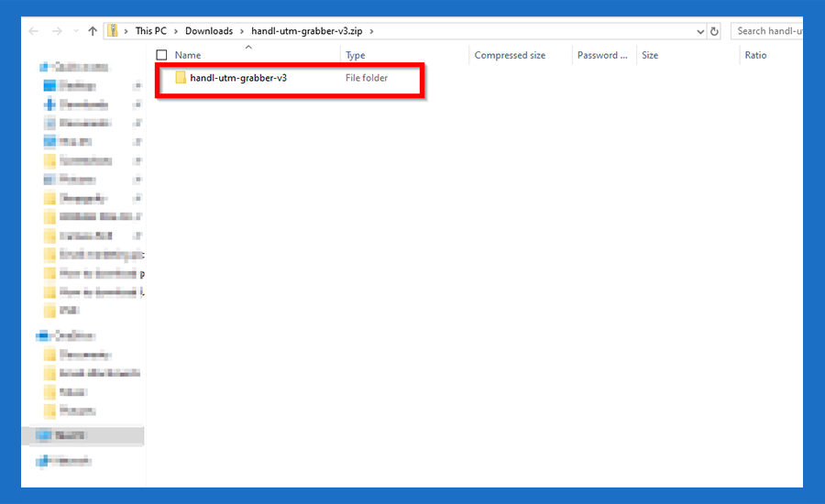Go to This PC in breadcrumb
Image resolution: width=825 pixels, height=504 pixels.
[150, 31]
